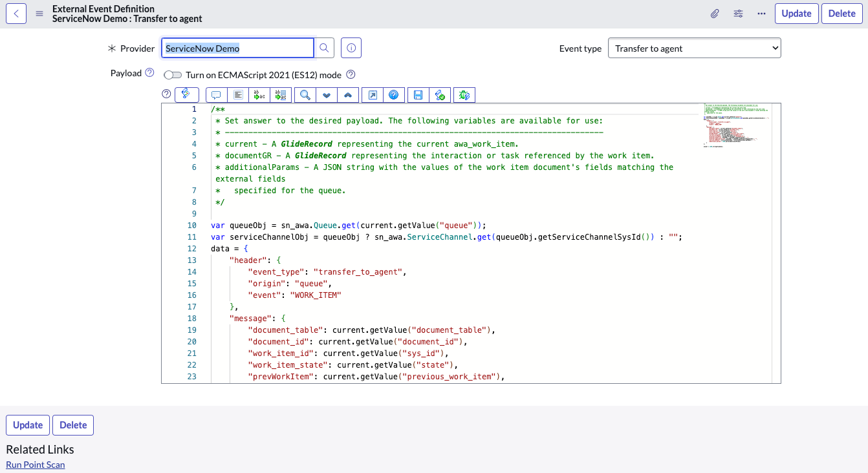Click the Related Links heading
The width and height of the screenshot is (868, 473).
click(40, 450)
